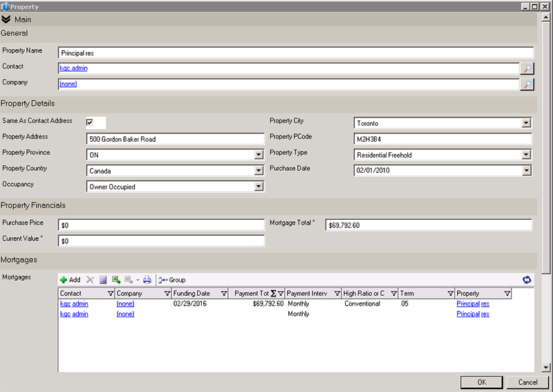Open the column chooser icon
The height and width of the screenshot is (392, 553).
coord(103,280)
